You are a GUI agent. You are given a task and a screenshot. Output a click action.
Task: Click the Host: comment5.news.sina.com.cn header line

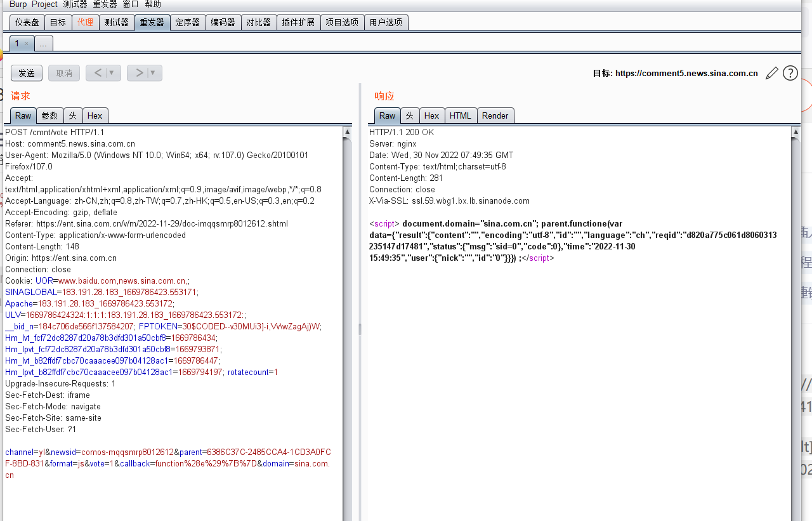(x=70, y=144)
